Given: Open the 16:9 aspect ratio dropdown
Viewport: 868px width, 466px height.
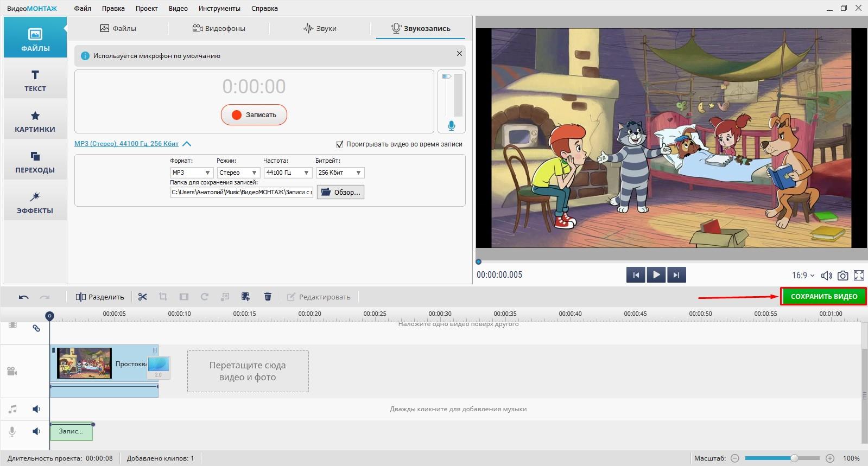Looking at the screenshot, I should [803, 275].
